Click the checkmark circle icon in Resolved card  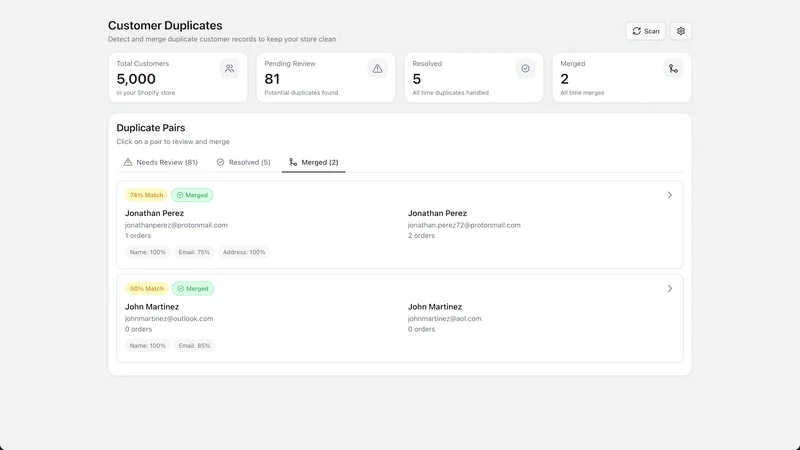pos(526,68)
